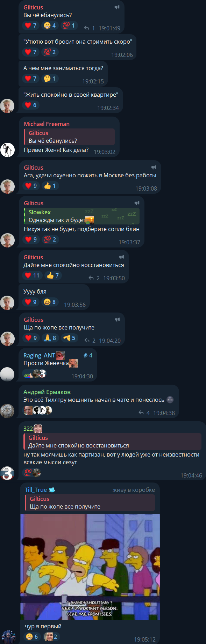Toggle praying hands reaction with count 8
The image size is (206, 644).
[50, 338]
